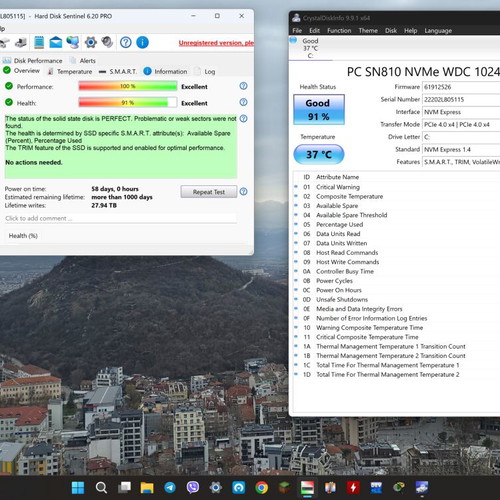Click Hard Disk Sentinel taskbar icon
Screen dimensions: 500x500
click(x=307, y=488)
